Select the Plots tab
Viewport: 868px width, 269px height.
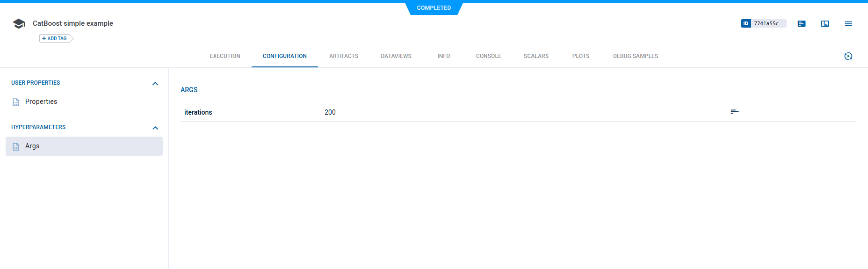(x=580, y=56)
